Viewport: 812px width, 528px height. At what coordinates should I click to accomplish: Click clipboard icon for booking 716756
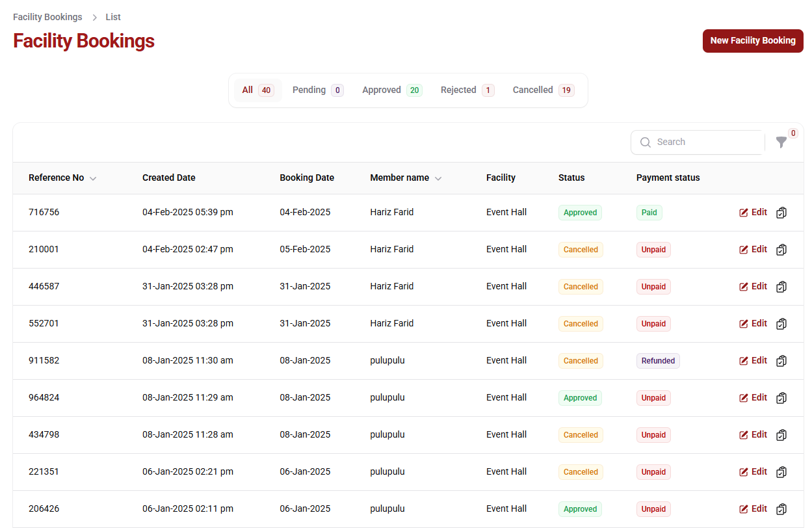pos(781,213)
